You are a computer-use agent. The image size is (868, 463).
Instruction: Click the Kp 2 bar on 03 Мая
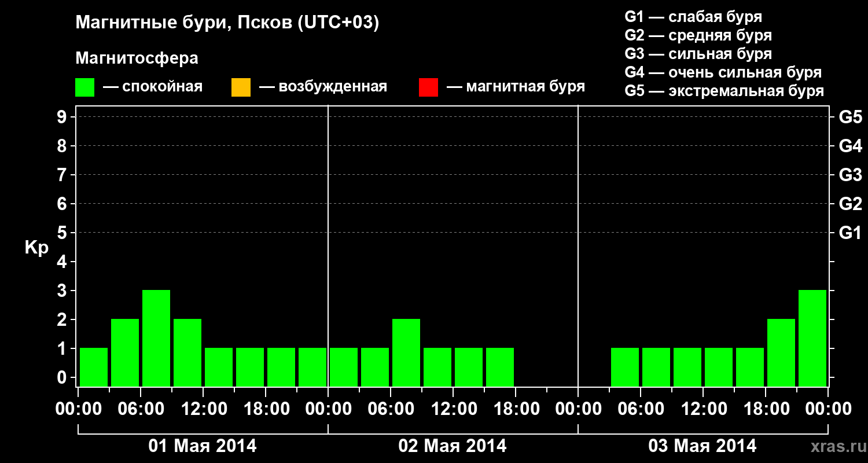coord(781,352)
